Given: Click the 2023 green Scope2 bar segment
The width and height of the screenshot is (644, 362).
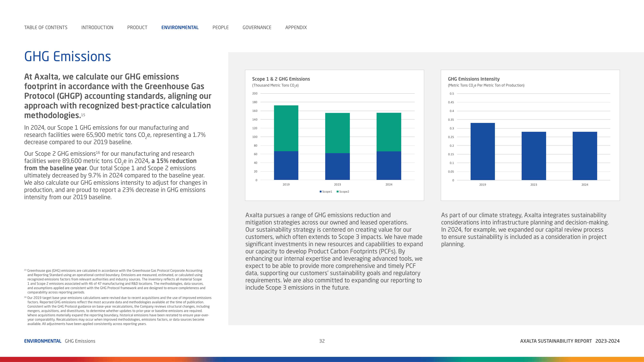Looking at the screenshot, I should point(337,133).
